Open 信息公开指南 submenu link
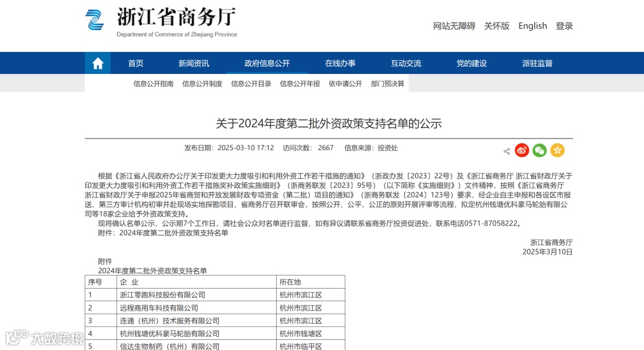Viewport: 644px width, 350px height. pyautogui.click(x=153, y=84)
